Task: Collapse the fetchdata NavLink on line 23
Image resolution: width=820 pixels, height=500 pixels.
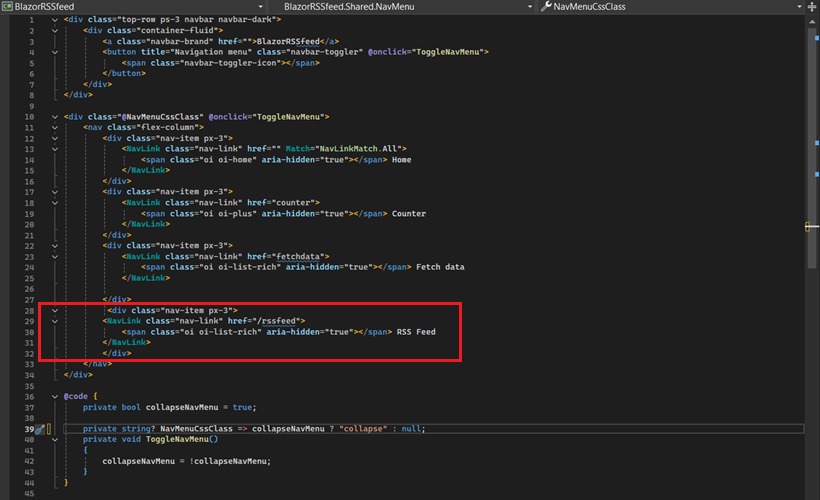Action: [x=54, y=257]
